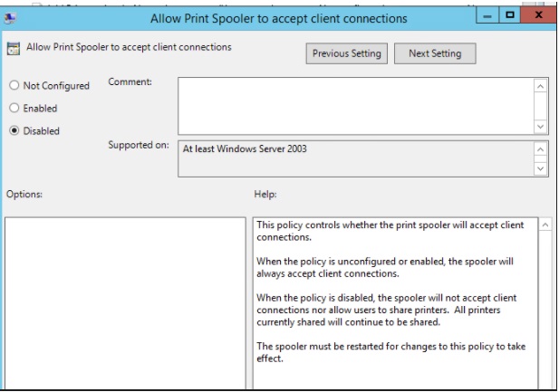Click Comment box scroll up arrow
This screenshot has height=392, width=559.
pyautogui.click(x=541, y=86)
